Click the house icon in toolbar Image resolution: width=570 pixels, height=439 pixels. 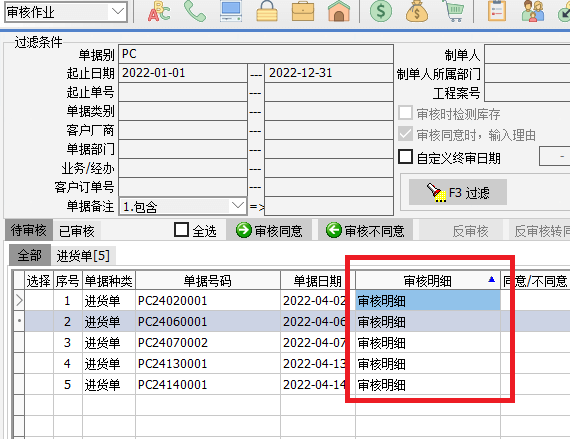tap(339, 11)
